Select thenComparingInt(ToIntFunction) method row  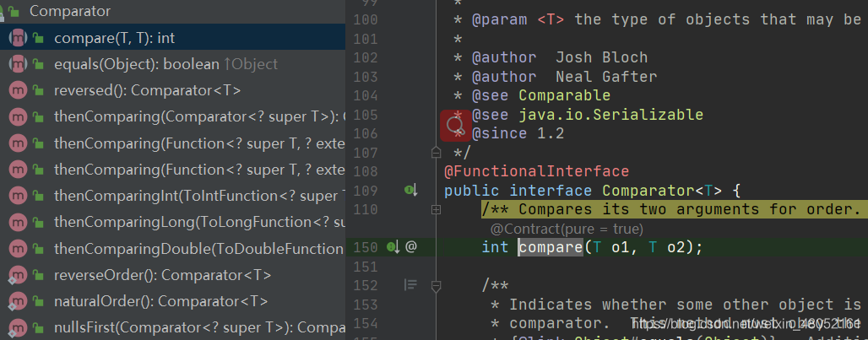(x=173, y=196)
